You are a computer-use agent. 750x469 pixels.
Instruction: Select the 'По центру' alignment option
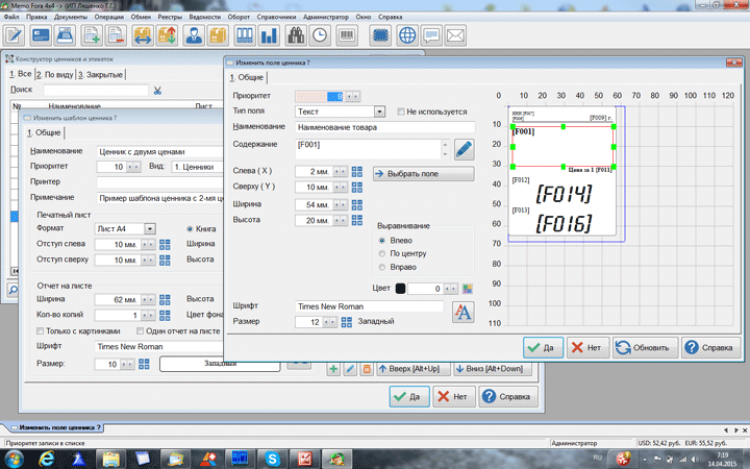point(381,255)
